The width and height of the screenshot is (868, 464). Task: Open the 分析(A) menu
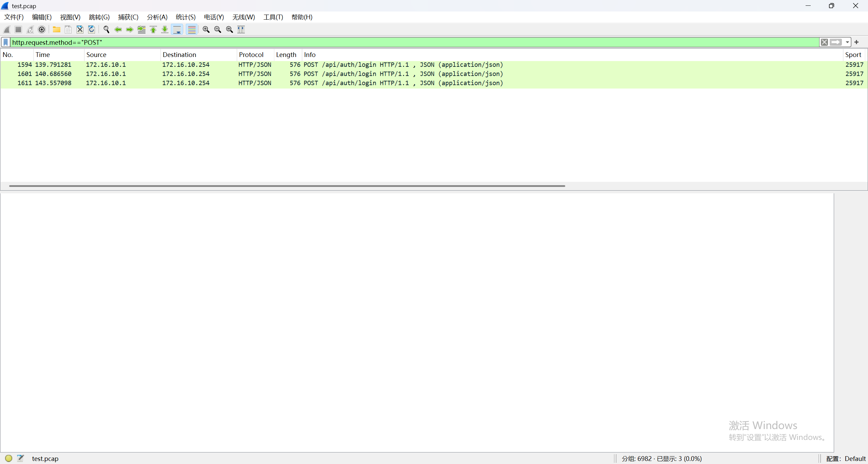coord(157,17)
